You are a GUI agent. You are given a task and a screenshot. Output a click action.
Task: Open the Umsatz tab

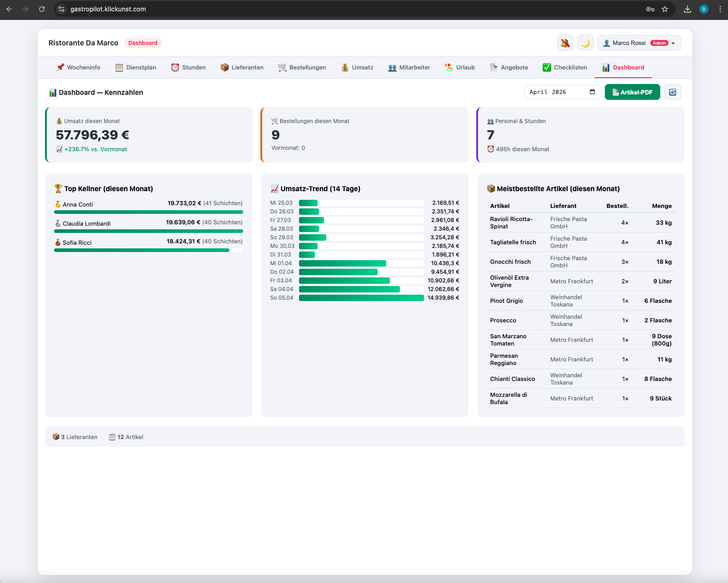point(357,68)
